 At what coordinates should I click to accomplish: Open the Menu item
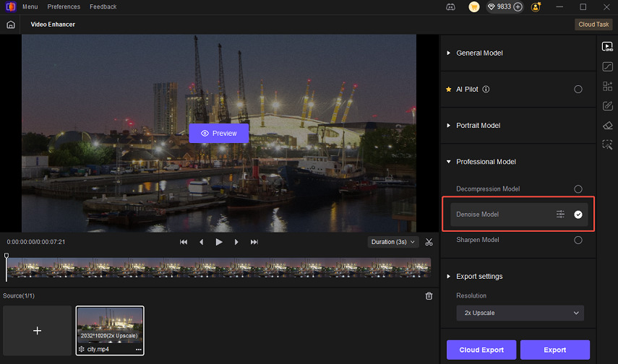[x=30, y=6]
